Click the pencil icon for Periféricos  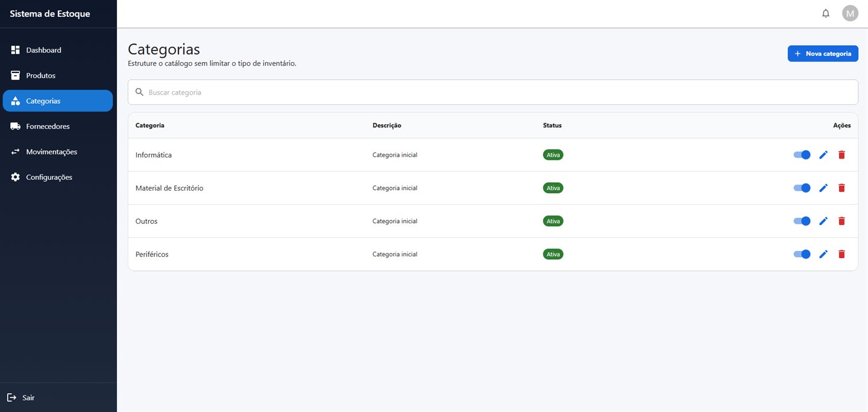point(823,255)
